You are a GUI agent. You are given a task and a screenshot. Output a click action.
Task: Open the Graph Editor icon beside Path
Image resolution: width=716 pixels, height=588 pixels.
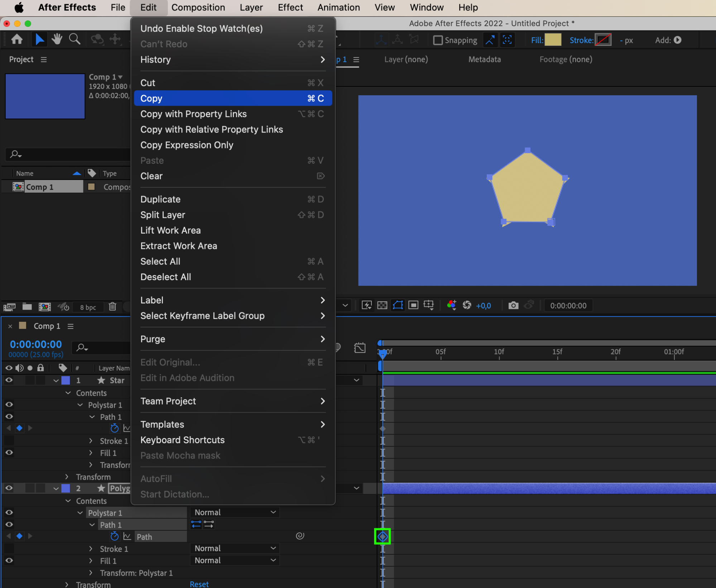pos(127,536)
